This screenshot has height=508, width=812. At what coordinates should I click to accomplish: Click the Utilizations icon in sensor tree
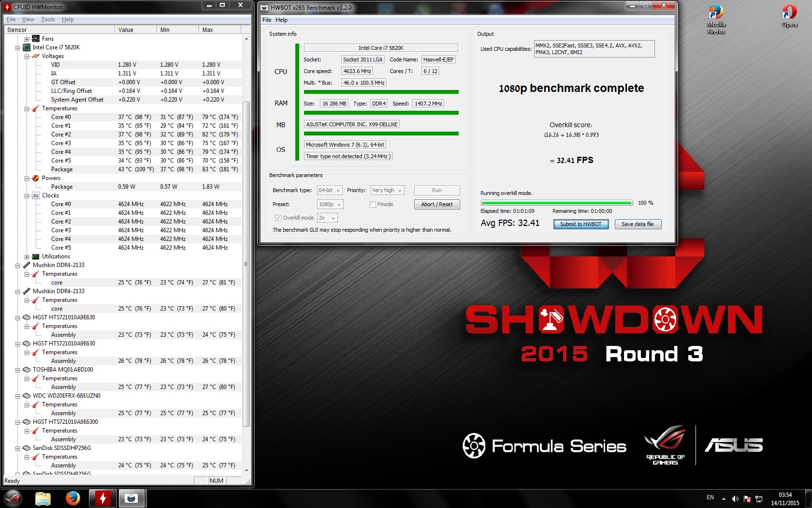pos(36,256)
